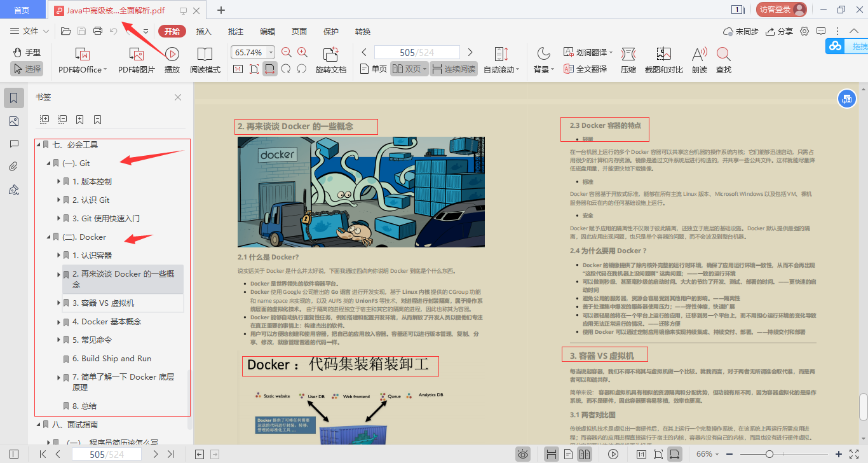
Task: Click the open file folder icon
Action: click(x=65, y=31)
